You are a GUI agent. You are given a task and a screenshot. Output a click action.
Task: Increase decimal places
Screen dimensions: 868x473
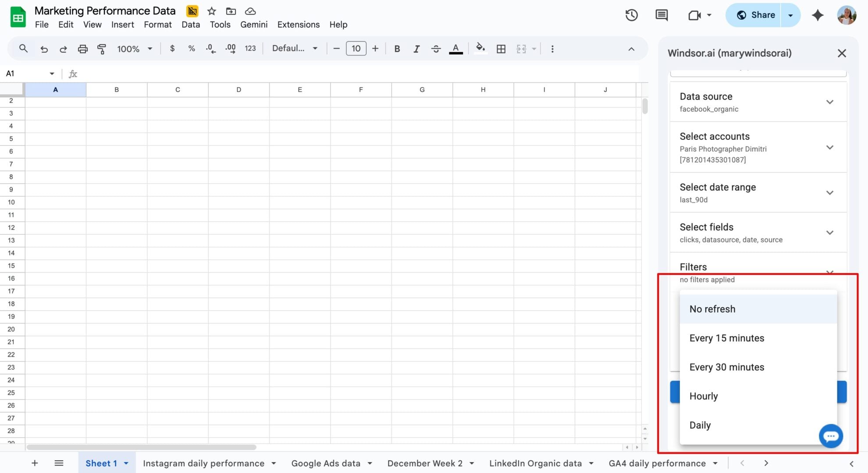(x=231, y=49)
